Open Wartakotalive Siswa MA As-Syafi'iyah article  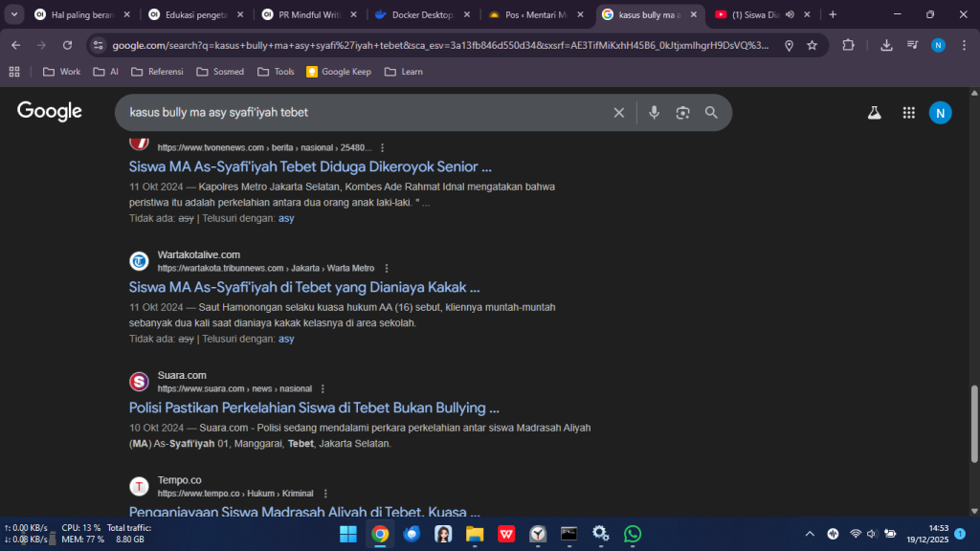point(304,287)
